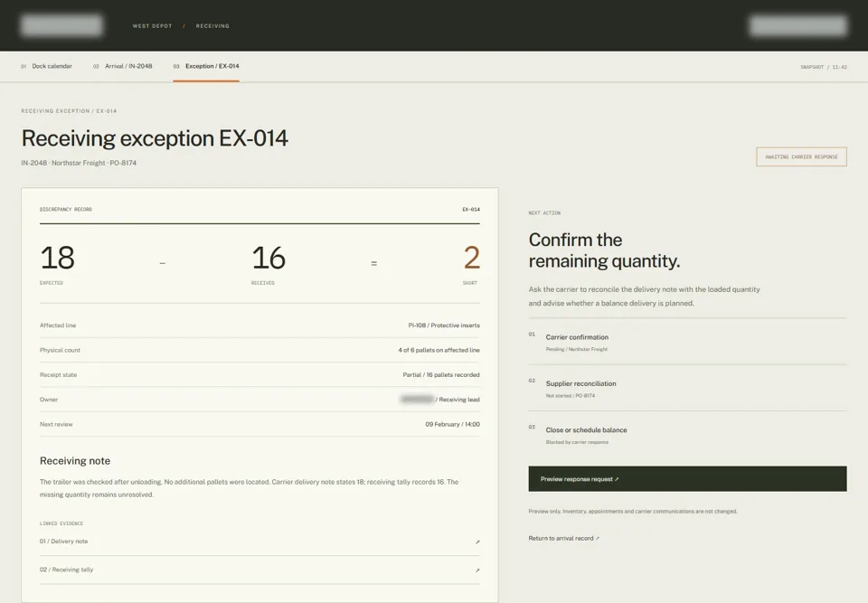Click arrow icon beside Delivery note
The image size is (868, 603).
click(x=477, y=542)
